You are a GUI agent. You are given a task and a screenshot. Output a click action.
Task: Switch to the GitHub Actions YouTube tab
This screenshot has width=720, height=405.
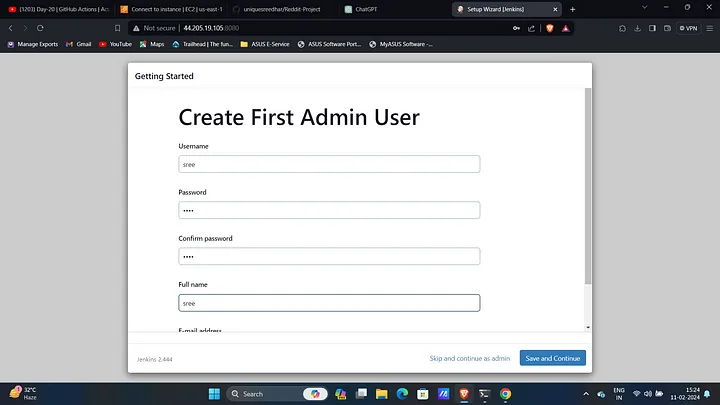pos(59,9)
